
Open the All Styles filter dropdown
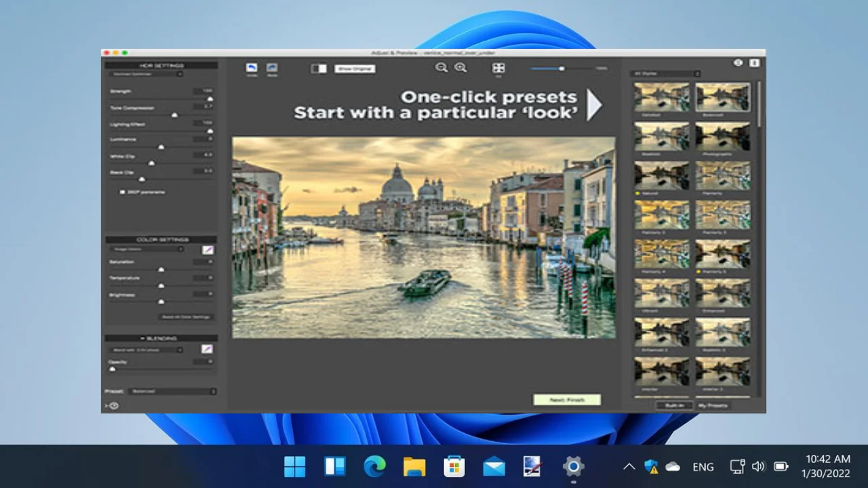pyautogui.click(x=665, y=73)
